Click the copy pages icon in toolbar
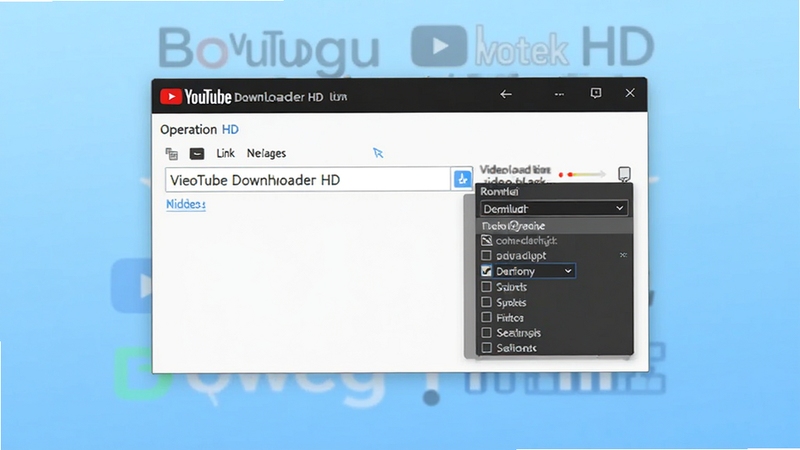The width and height of the screenshot is (800, 450). coord(171,154)
